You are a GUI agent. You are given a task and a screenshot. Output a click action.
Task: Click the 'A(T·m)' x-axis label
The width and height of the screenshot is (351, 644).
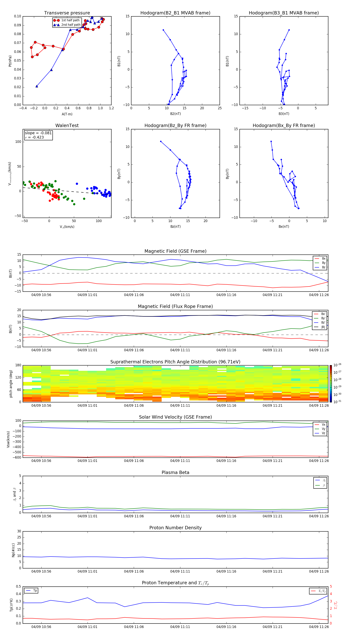[67, 114]
